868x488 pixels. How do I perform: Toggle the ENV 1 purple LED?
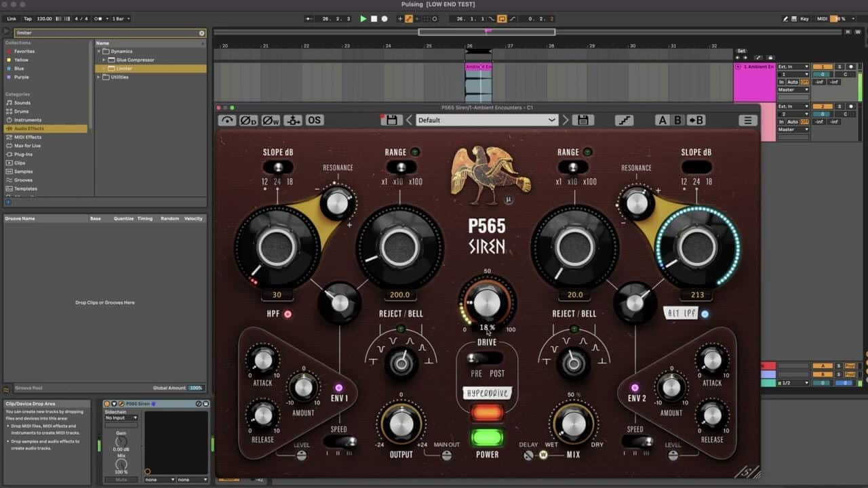pyautogui.click(x=339, y=388)
